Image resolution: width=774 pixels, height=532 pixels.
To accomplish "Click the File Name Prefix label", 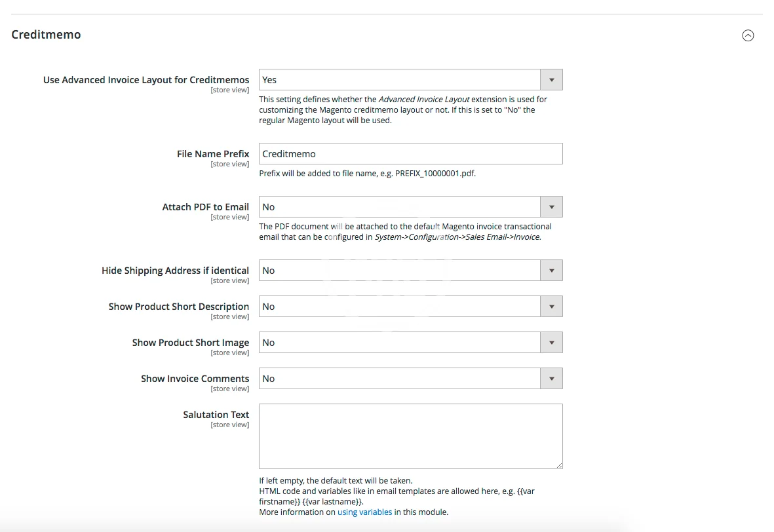I will 213,154.
